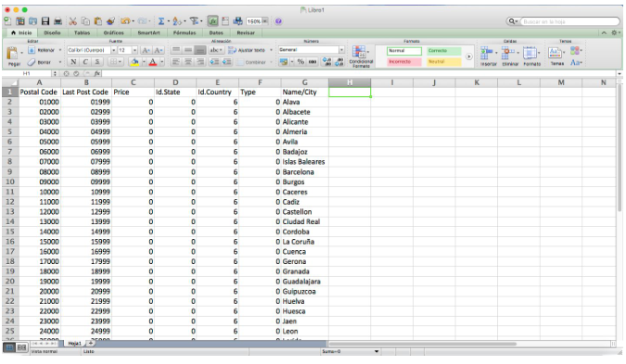Click the Filter funnel icon
626x364 pixels.
194,21
